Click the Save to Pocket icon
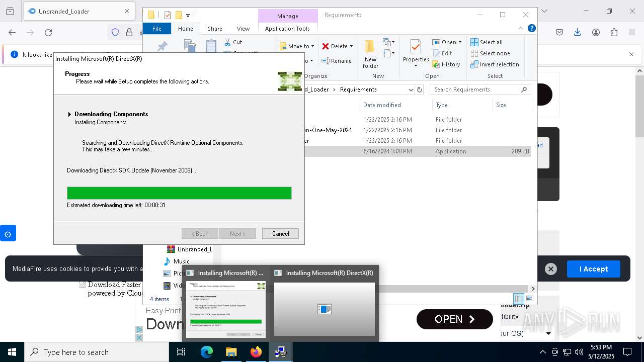Viewport: 644px width, 362px height. point(559,33)
